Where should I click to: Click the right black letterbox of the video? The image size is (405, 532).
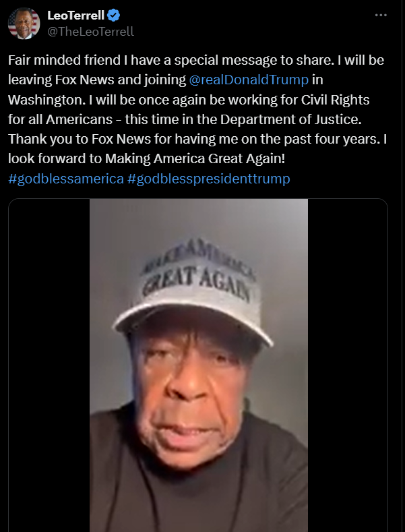[348, 365]
